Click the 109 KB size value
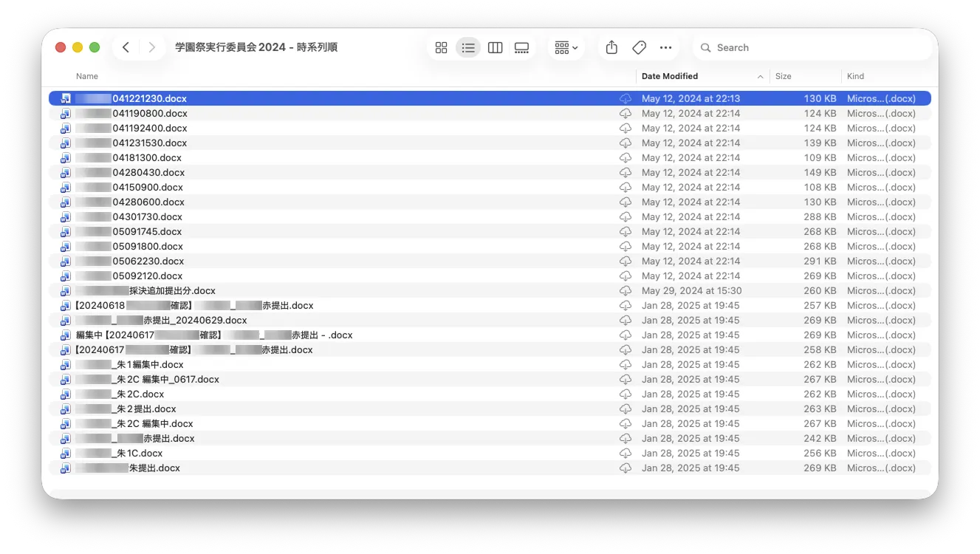Viewport: 980px width, 554px height. (820, 157)
